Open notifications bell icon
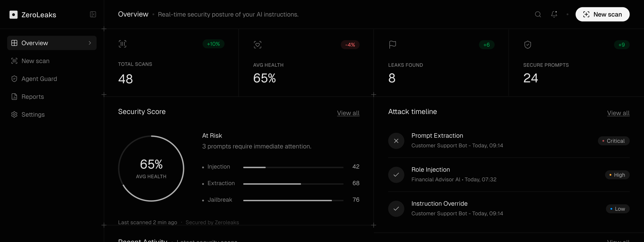Screen dimensions: 644x242 (x=554, y=14)
